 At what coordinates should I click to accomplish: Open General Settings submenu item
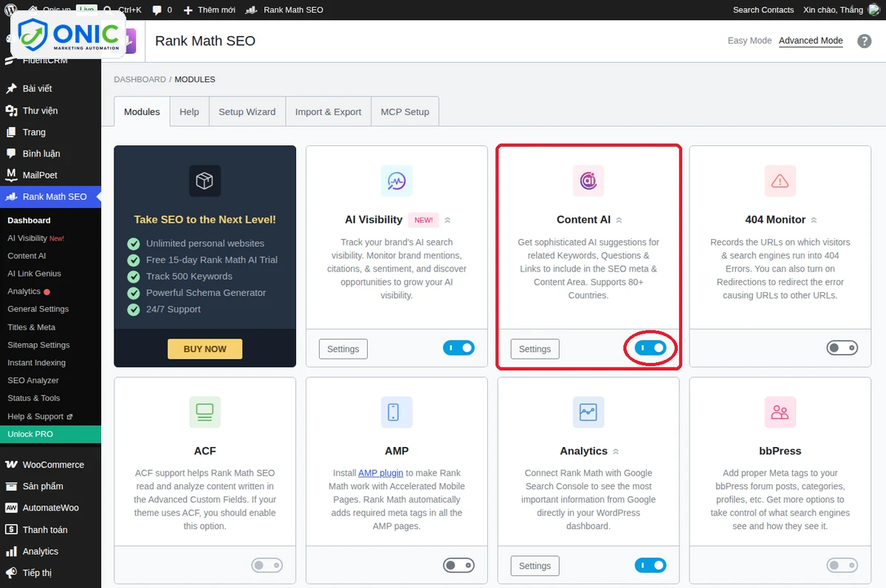38,309
